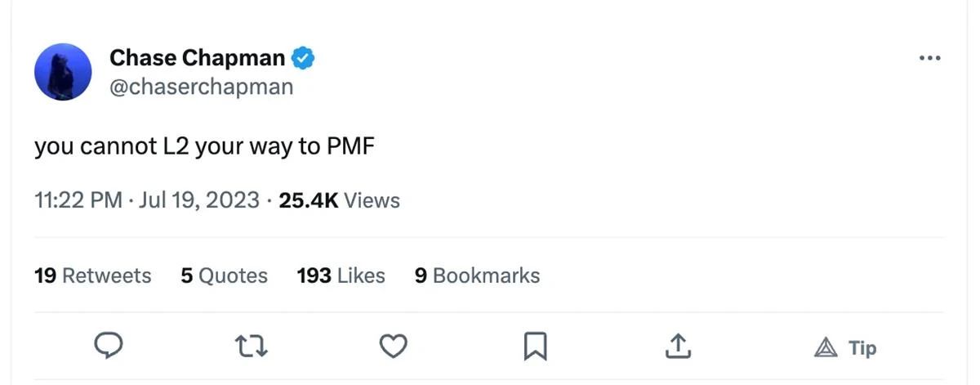The height and width of the screenshot is (385, 980).
Task: Open the @chaserchapman handle link
Action: (x=201, y=87)
